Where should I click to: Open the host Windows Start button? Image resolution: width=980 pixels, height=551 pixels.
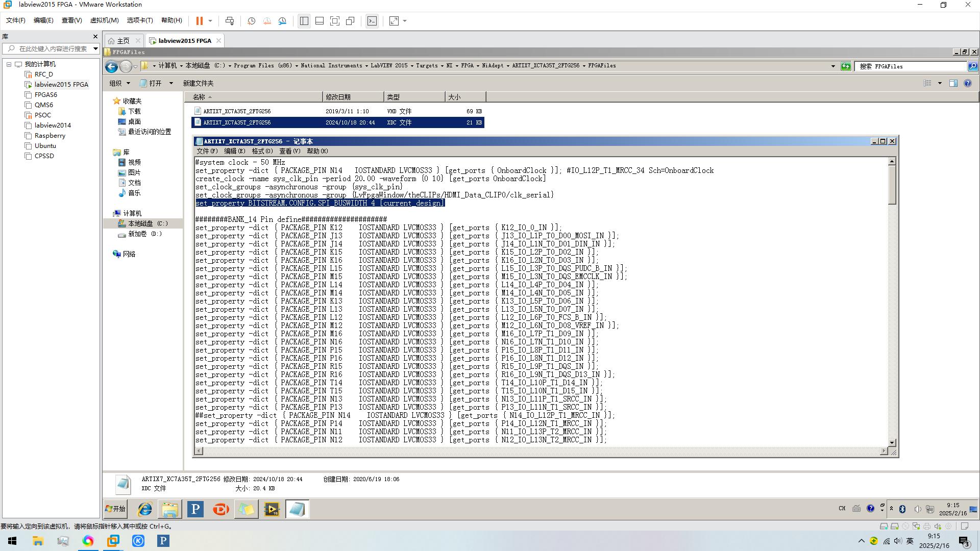12,541
